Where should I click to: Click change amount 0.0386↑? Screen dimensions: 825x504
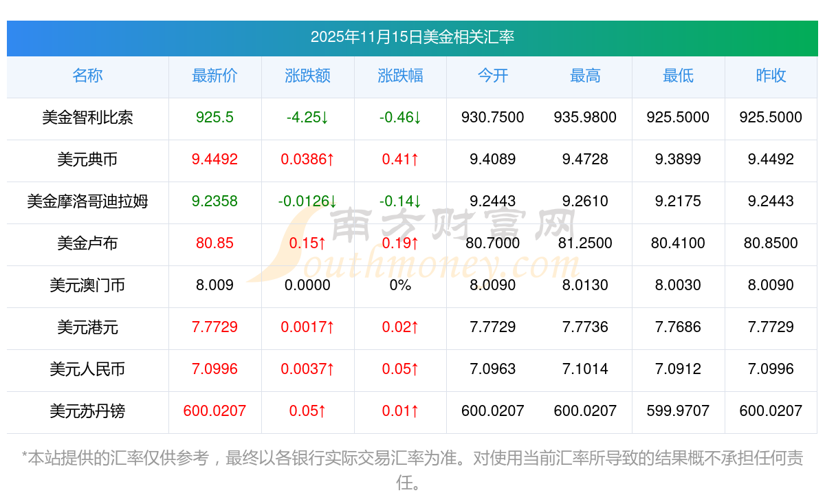tap(307, 160)
